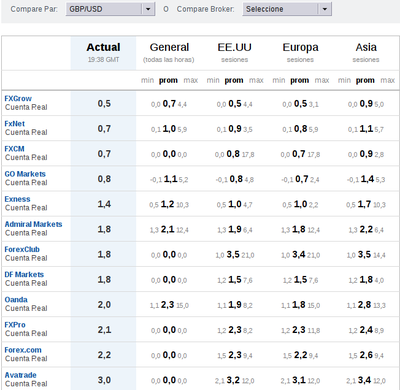Viewport: 400px width, 390px height.
Task: Open the Oanda broker link
Action: coord(16,300)
